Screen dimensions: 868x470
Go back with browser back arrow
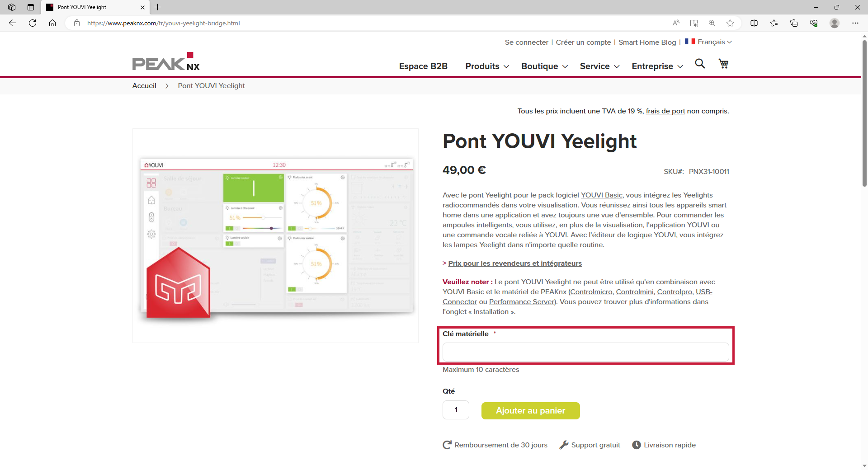(x=13, y=23)
